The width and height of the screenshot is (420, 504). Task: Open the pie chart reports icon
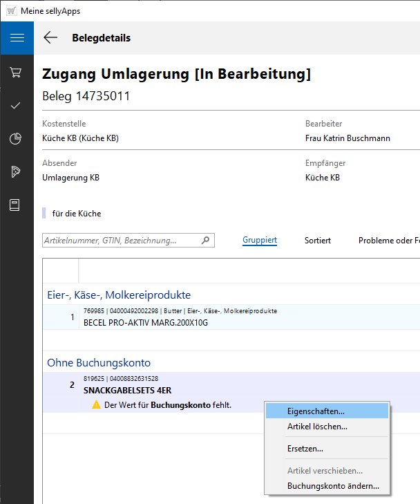17,139
